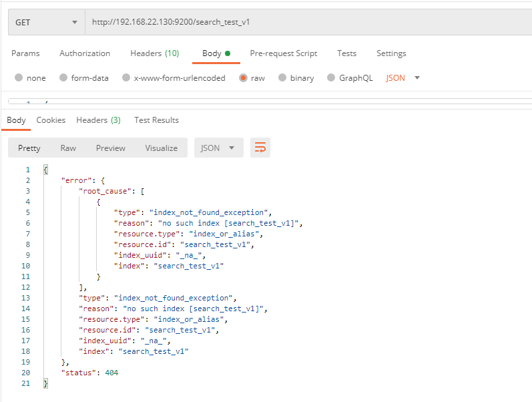Select the raw body radio button
The width and height of the screenshot is (532, 402).
coord(243,77)
